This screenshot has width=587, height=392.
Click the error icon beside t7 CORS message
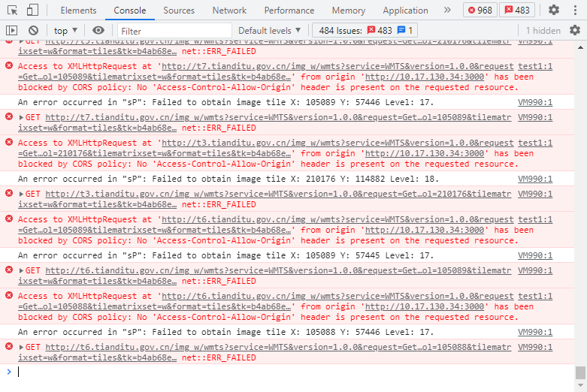[x=9, y=66]
